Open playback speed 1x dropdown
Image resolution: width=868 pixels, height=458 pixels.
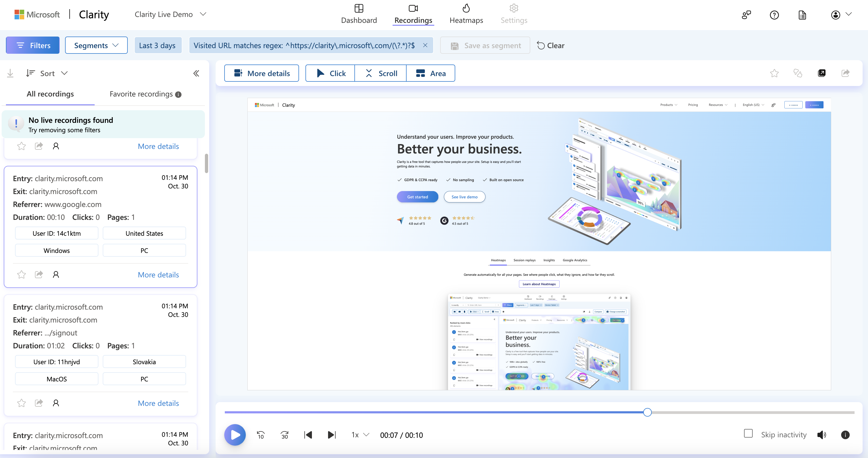360,435
